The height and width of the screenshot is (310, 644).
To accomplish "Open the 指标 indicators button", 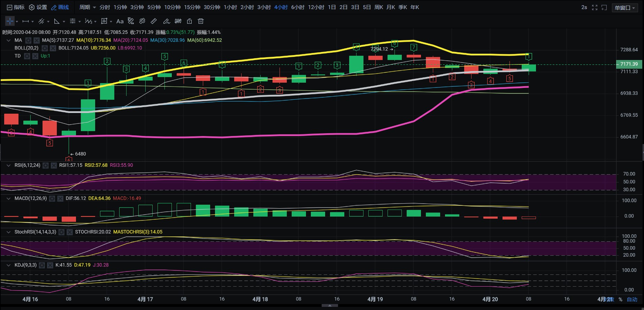I will [16, 7].
